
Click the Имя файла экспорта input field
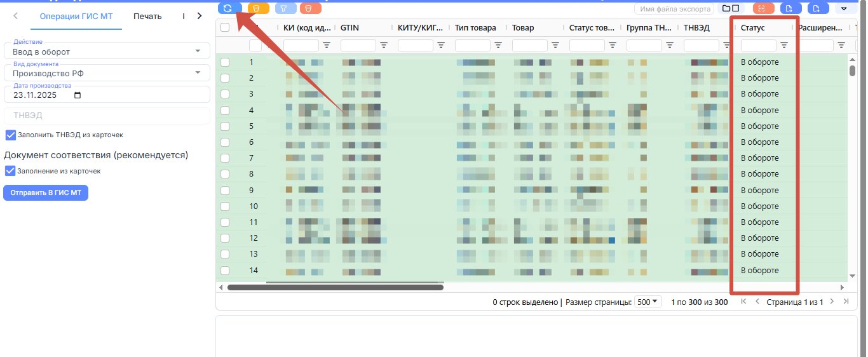pyautogui.click(x=674, y=9)
